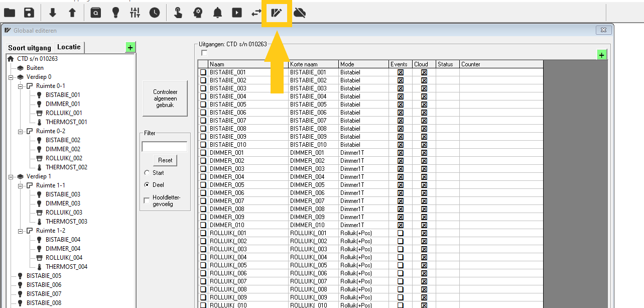Collapse the Ruimte 0-2 tree node

coord(20,131)
